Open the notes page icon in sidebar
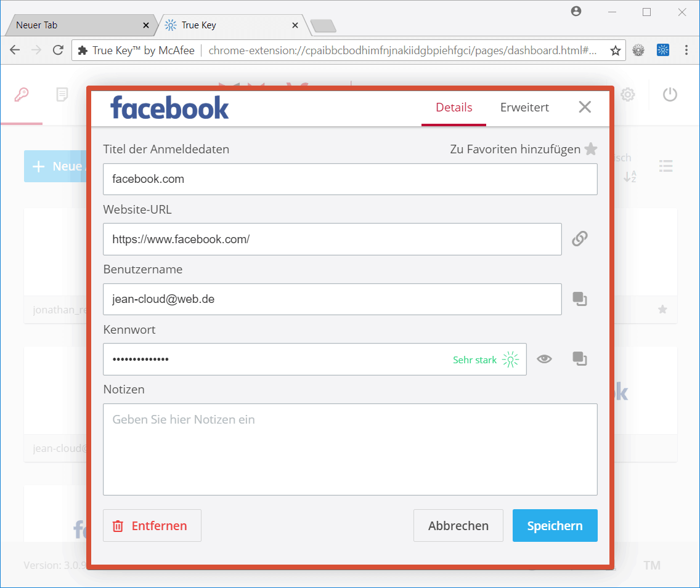700x588 pixels. pyautogui.click(x=62, y=95)
